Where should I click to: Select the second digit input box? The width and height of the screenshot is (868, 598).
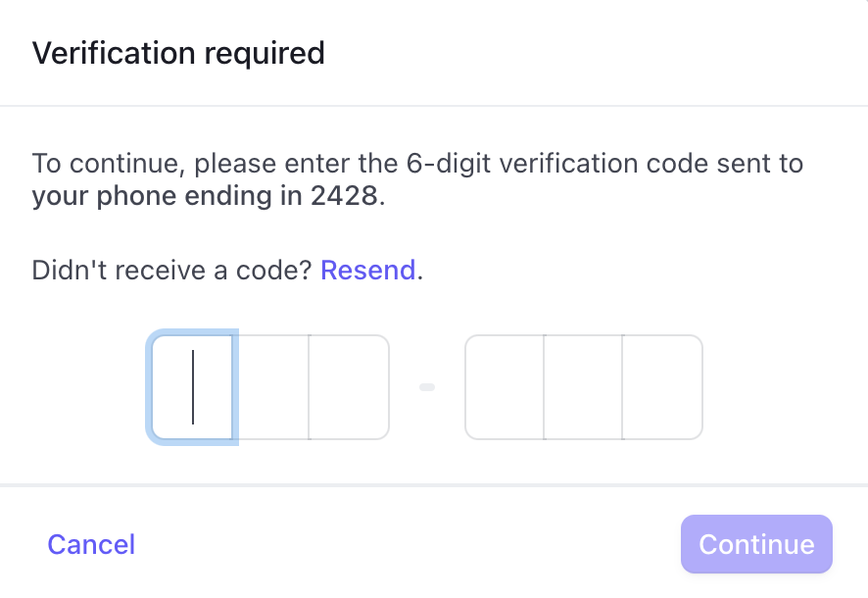[271, 387]
